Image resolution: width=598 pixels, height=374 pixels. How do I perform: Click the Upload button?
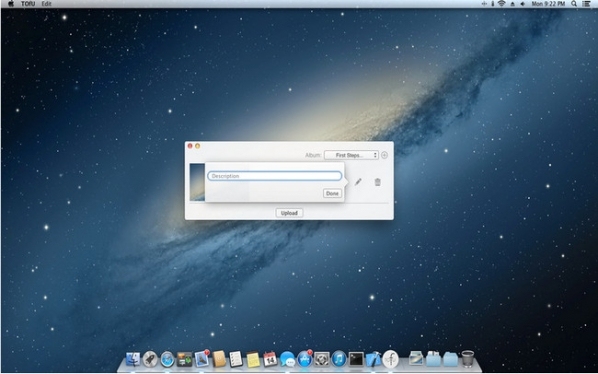point(289,213)
